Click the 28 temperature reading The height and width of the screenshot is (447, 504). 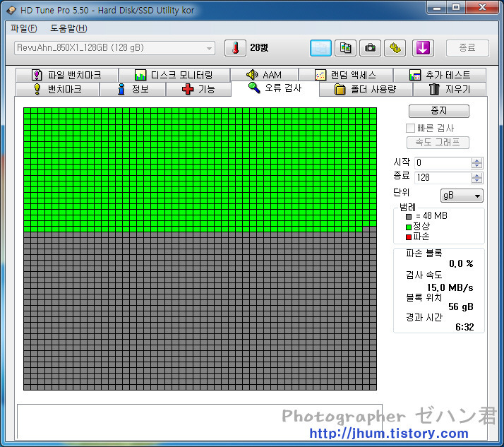[x=259, y=48]
